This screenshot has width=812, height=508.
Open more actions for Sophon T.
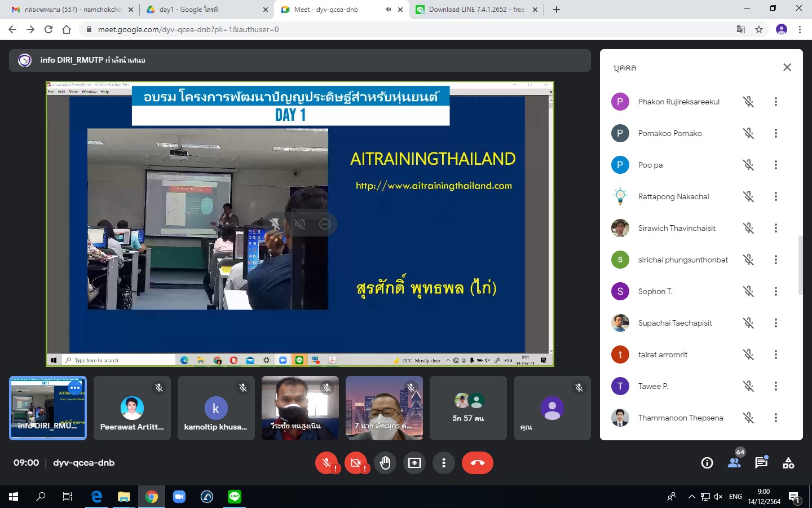coord(776,291)
